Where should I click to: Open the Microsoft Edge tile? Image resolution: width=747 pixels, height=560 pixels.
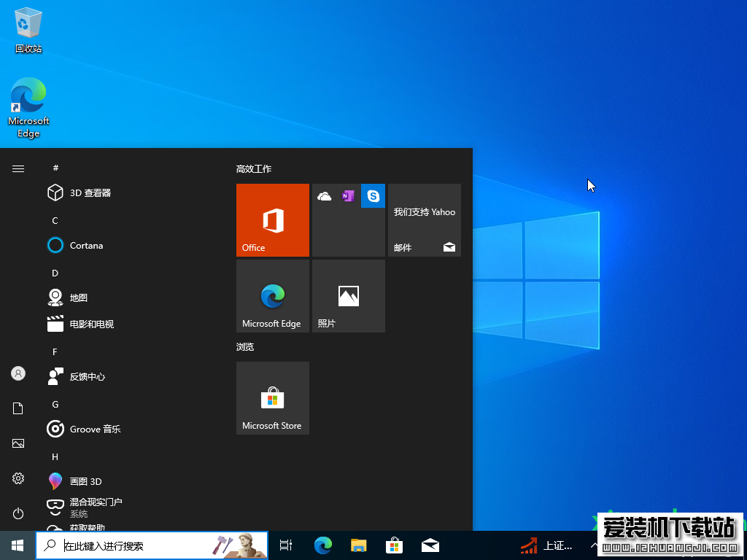273,296
